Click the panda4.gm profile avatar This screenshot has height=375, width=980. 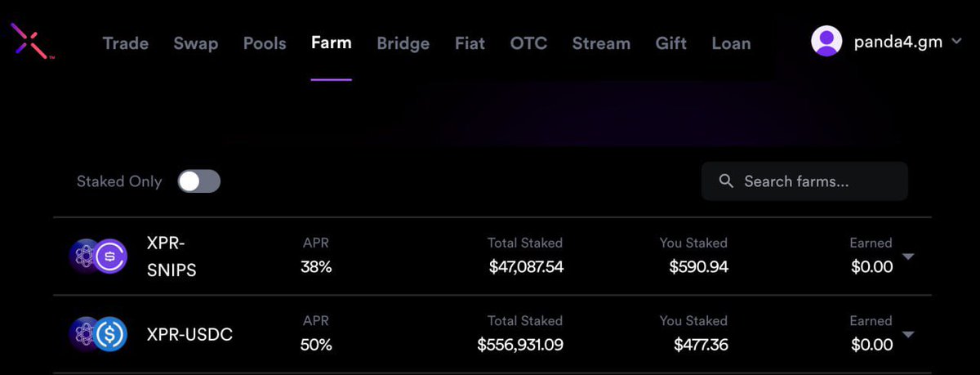pyautogui.click(x=826, y=41)
